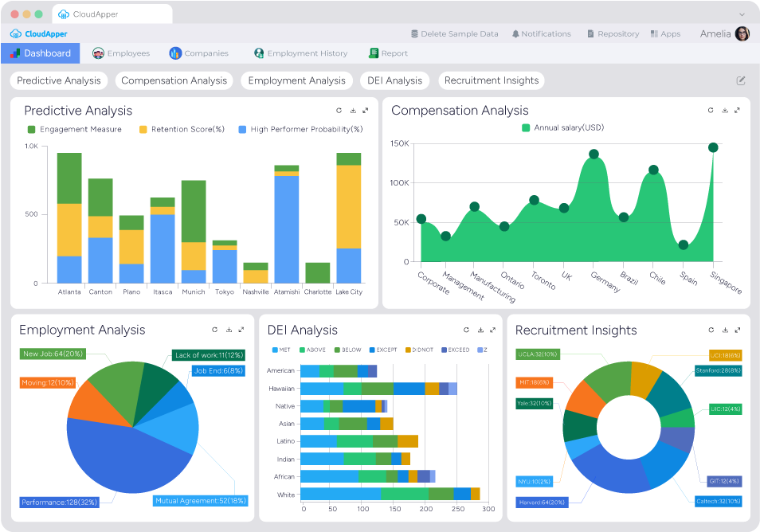Open the DEI Analysis filter chip
Viewport: 760px width, 532px height.
pyautogui.click(x=394, y=80)
